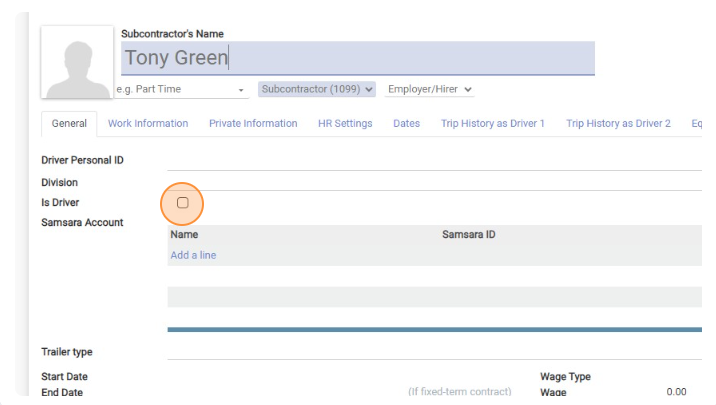The height and width of the screenshot is (405, 716).
Task: Switch to the Work Information tab
Action: click(x=148, y=124)
